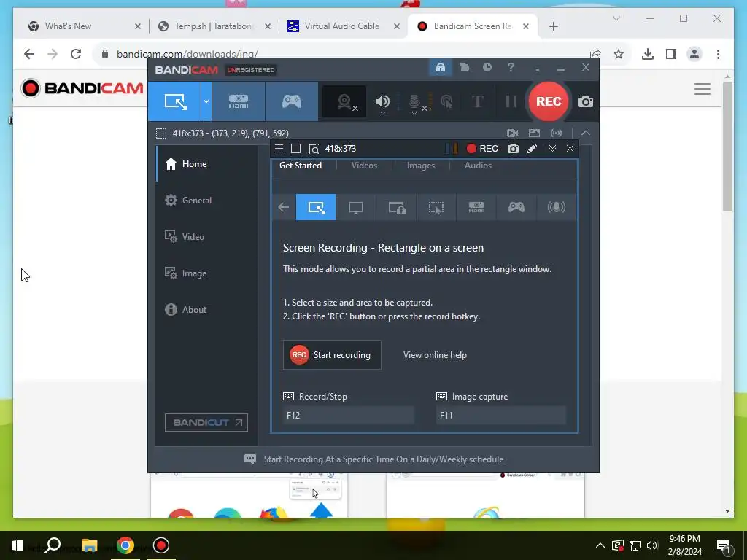Collapse panel with up chevron
The height and width of the screenshot is (560, 747).
(586, 133)
